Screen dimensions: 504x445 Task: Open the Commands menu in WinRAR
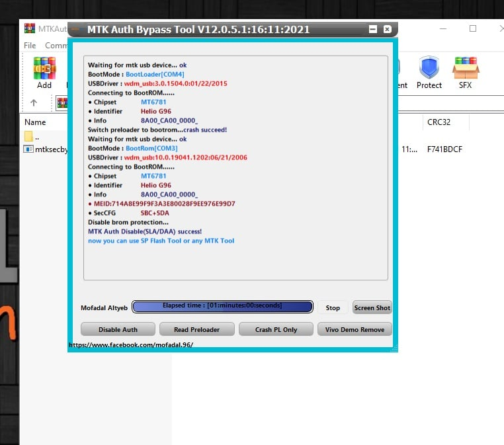(56, 46)
